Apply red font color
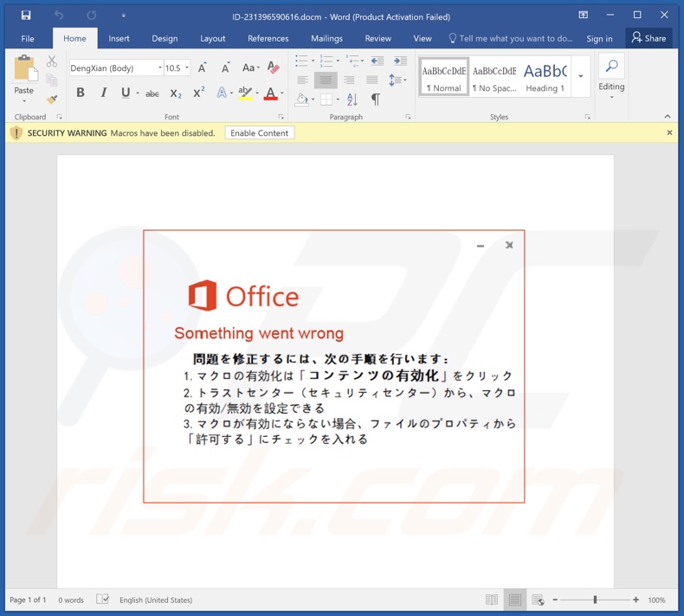 click(x=270, y=93)
